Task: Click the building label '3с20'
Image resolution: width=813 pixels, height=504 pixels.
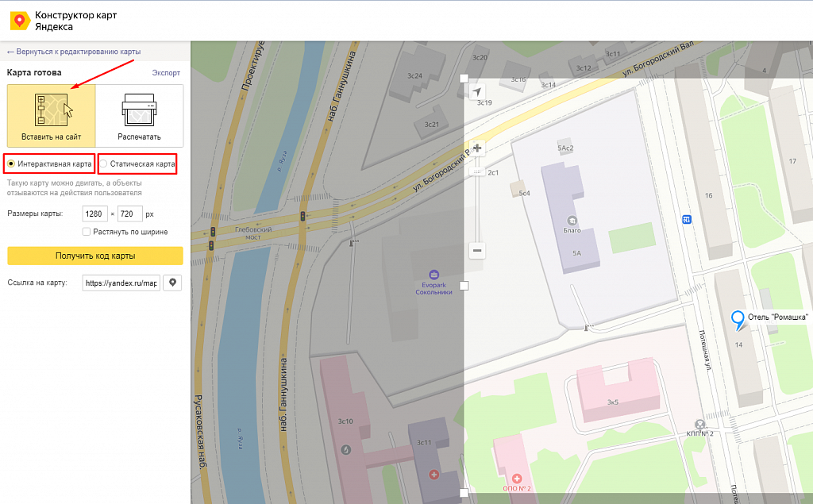Action: (x=480, y=58)
